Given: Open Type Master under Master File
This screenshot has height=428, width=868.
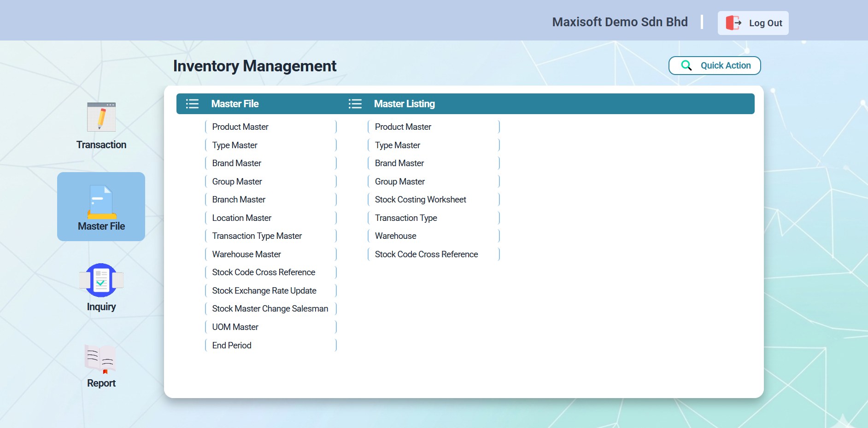Looking at the screenshot, I should tap(271, 145).
